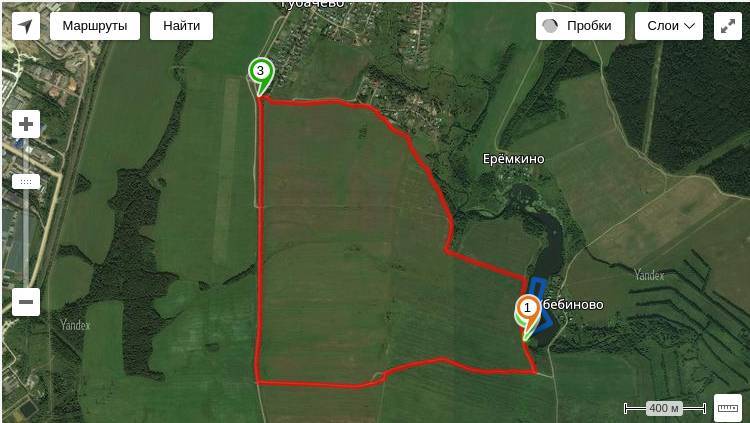Click the Yandex watermark link at left

[75, 325]
